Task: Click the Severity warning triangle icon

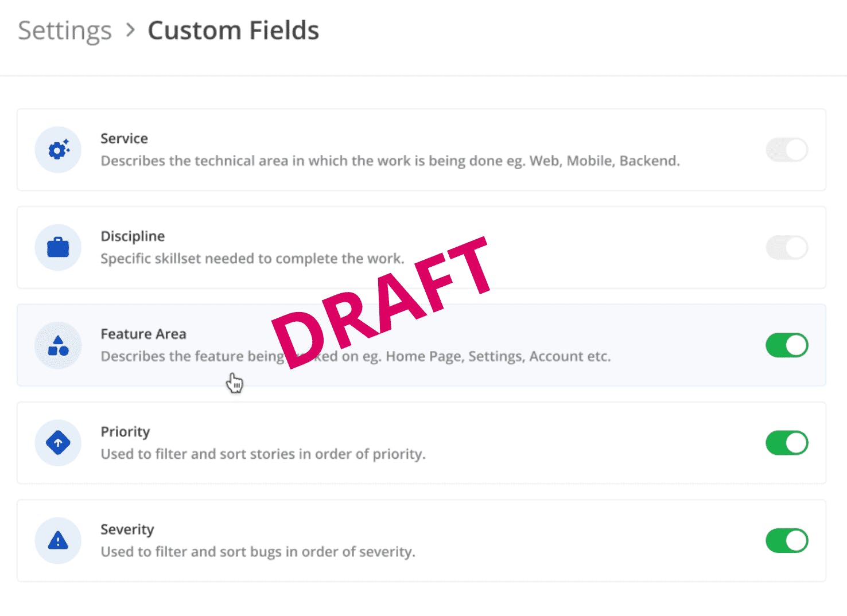Action: coord(58,541)
